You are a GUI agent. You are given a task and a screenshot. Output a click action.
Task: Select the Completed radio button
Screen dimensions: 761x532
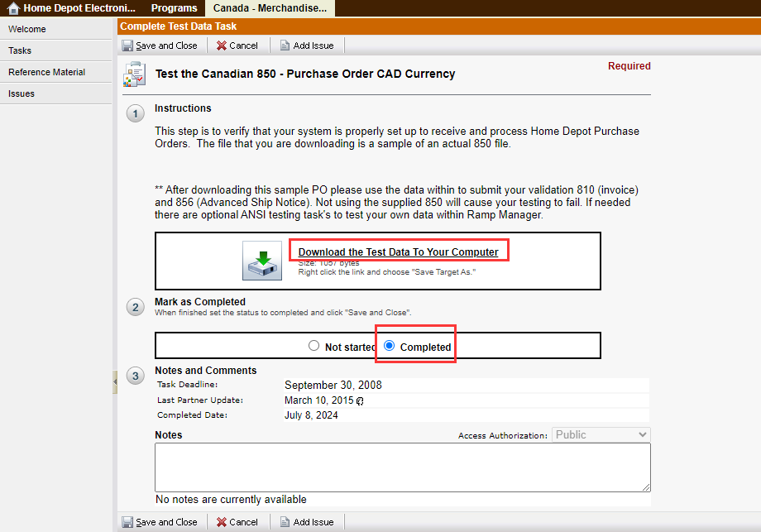pos(390,346)
